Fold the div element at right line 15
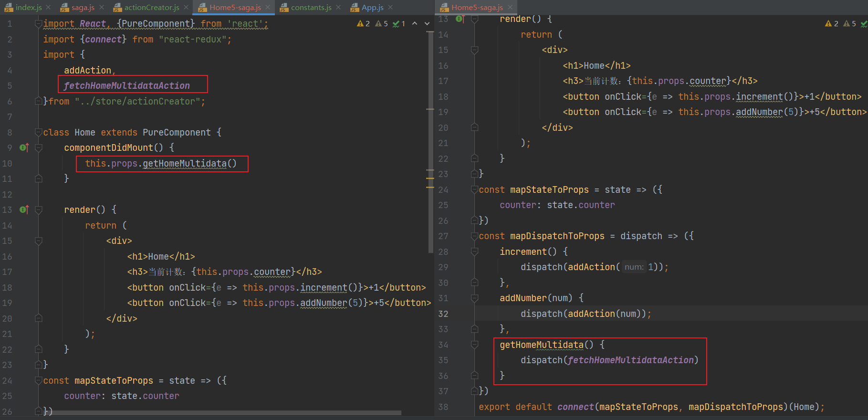The width and height of the screenshot is (868, 420). (474, 50)
